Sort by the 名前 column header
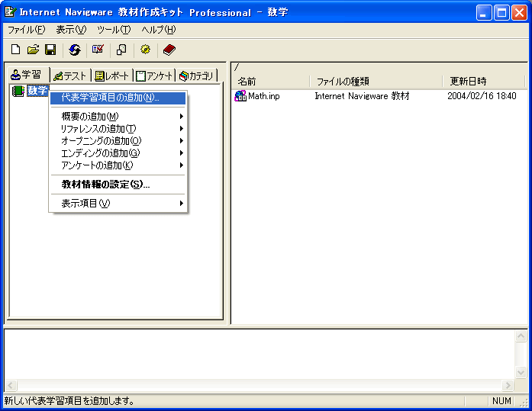Image resolution: width=532 pixels, height=411 pixels. 272,82
